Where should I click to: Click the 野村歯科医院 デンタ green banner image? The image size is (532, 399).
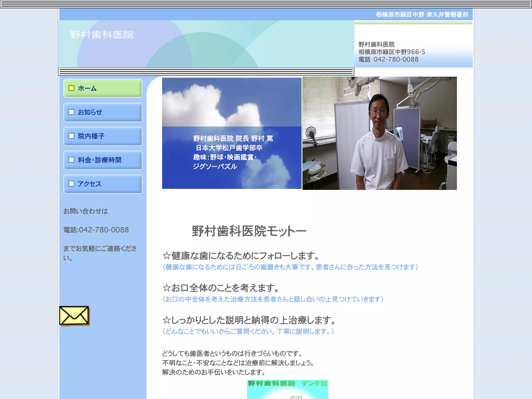(288, 389)
